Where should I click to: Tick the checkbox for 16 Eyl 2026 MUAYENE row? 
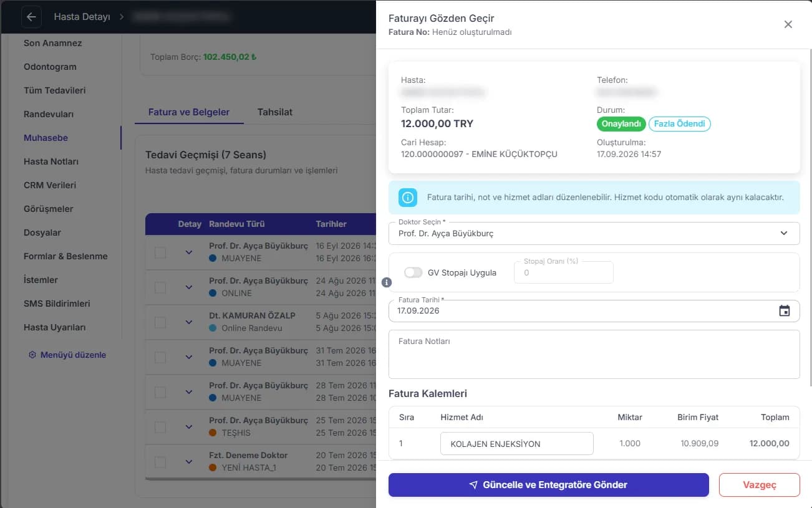[160, 252]
